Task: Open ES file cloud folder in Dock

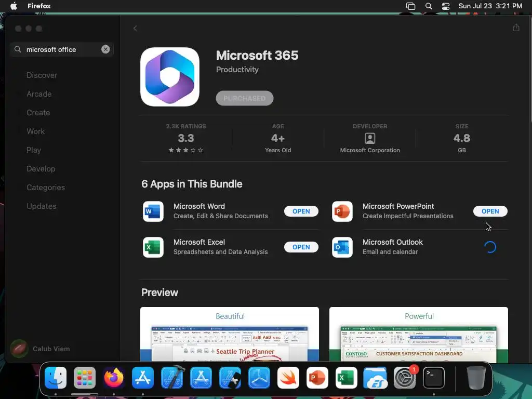Action: 375,378
